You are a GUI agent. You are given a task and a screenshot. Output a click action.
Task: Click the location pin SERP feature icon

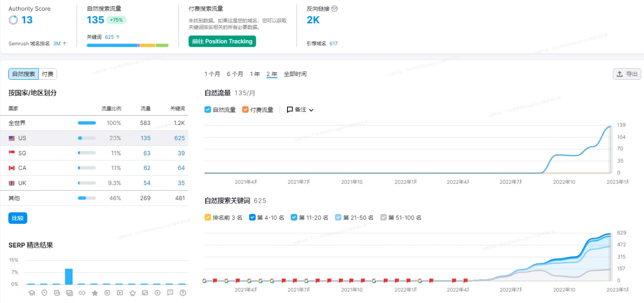pos(44,293)
